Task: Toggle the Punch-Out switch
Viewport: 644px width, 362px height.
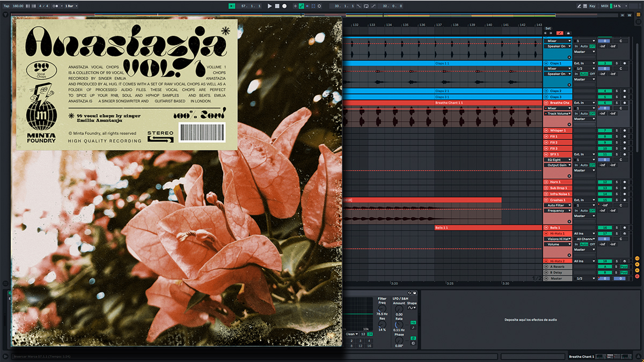Action: (x=374, y=6)
